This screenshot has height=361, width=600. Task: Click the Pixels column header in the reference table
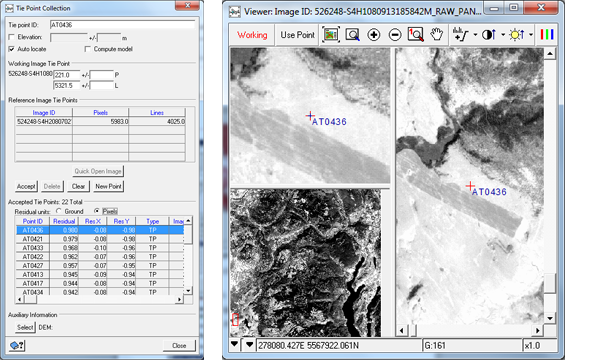tap(100, 113)
